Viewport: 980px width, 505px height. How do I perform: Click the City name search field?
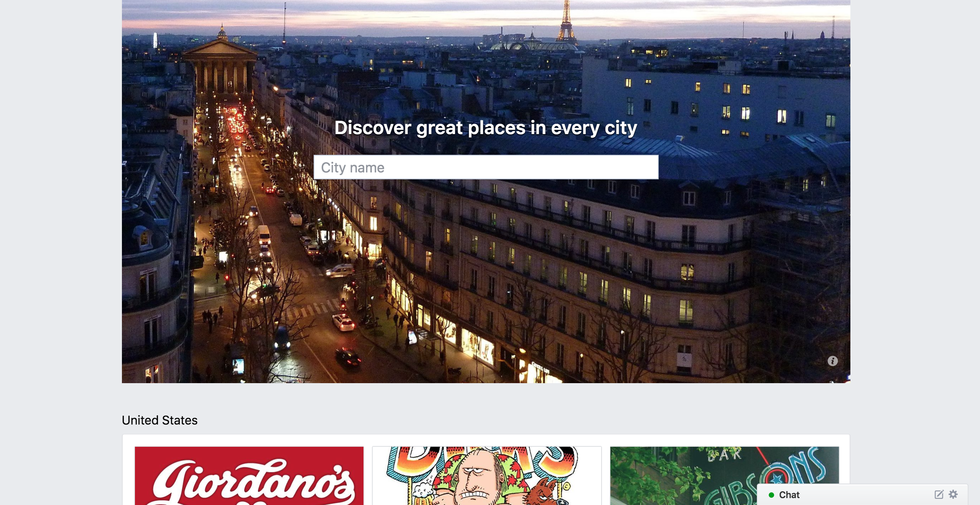[486, 167]
